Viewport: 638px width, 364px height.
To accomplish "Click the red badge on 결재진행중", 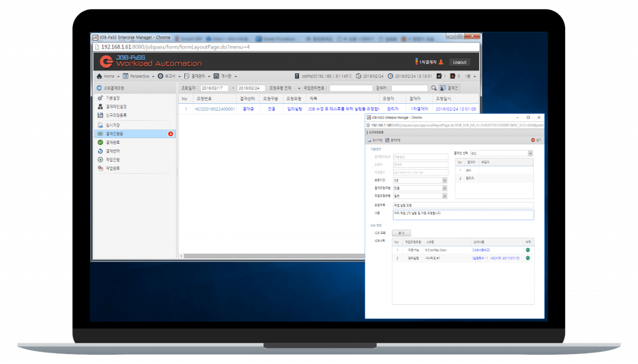I will (x=171, y=134).
